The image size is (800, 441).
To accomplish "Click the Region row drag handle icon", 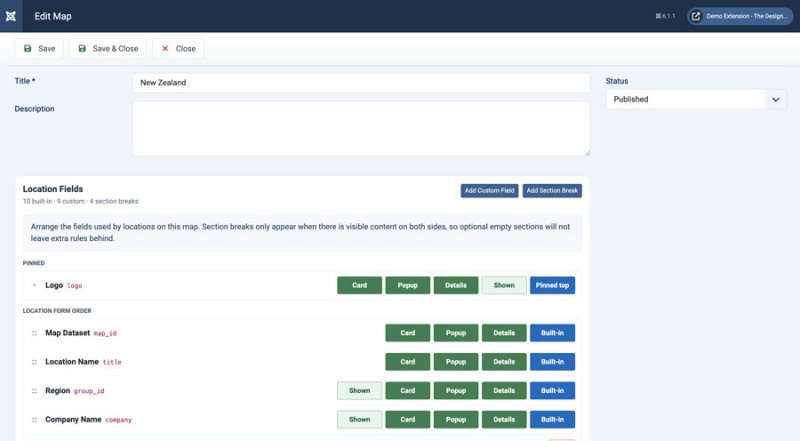I will [x=34, y=391].
